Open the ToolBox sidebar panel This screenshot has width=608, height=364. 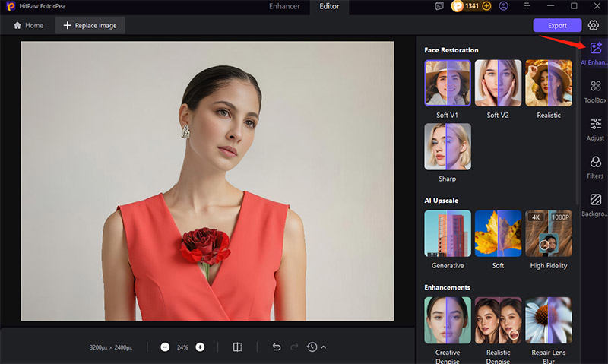(x=595, y=87)
